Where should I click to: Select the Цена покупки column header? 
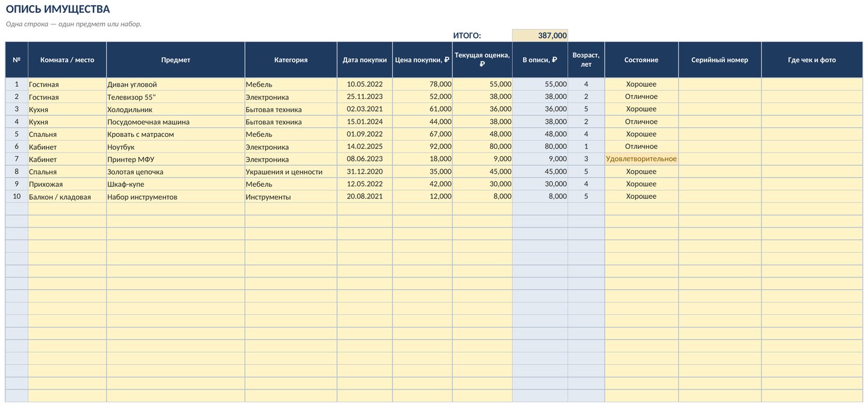click(423, 60)
